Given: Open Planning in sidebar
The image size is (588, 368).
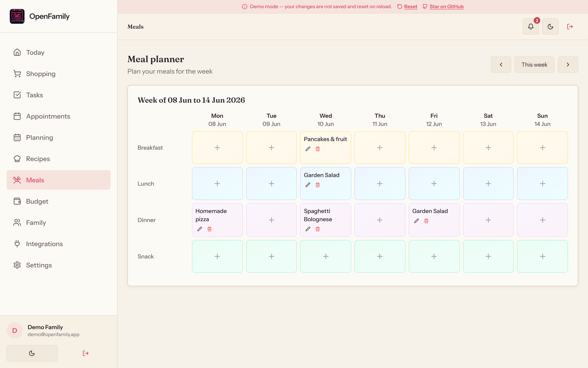Looking at the screenshot, I should coord(58,138).
